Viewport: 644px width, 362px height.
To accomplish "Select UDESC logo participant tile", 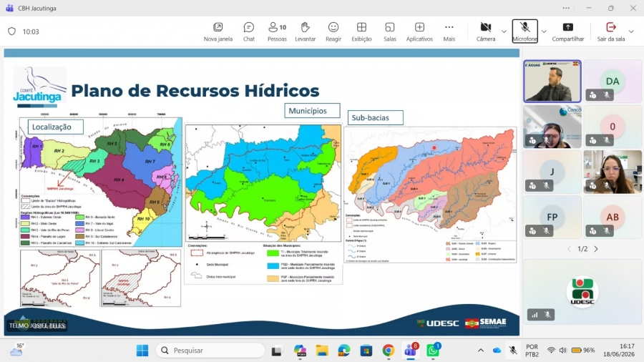I will (x=582, y=291).
